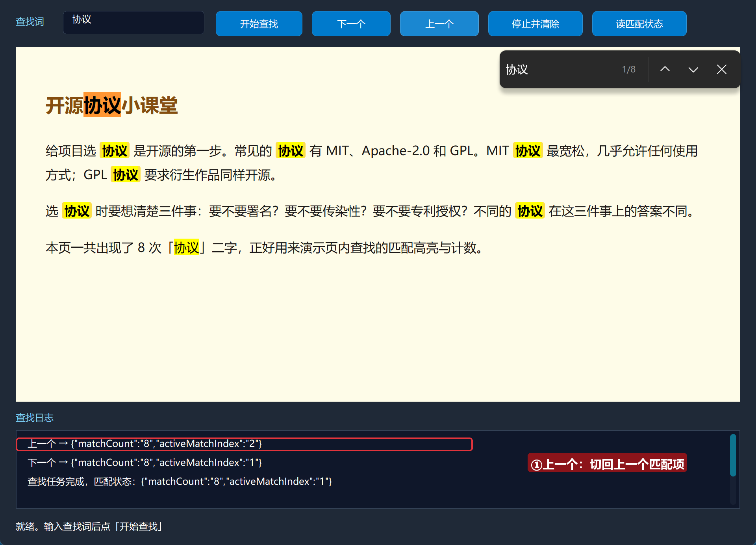Image resolution: width=756 pixels, height=545 pixels.
Task: Click the heading 开源协议小课堂
Action: pos(112,105)
